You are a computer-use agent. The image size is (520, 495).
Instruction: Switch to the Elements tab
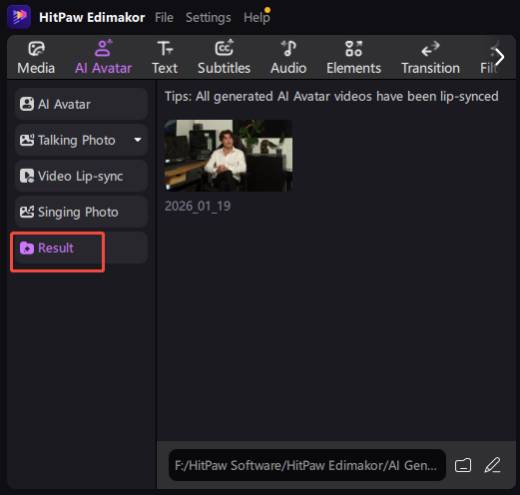(x=354, y=58)
